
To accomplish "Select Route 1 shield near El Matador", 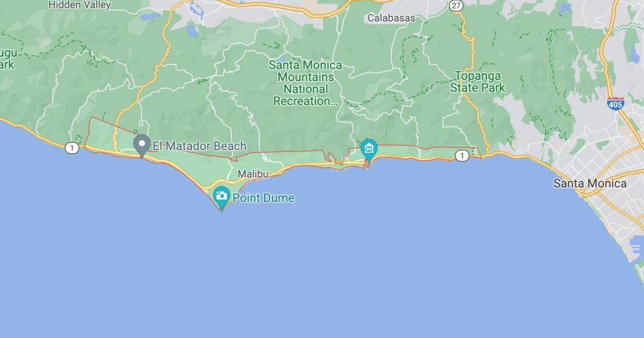I will 72,148.
